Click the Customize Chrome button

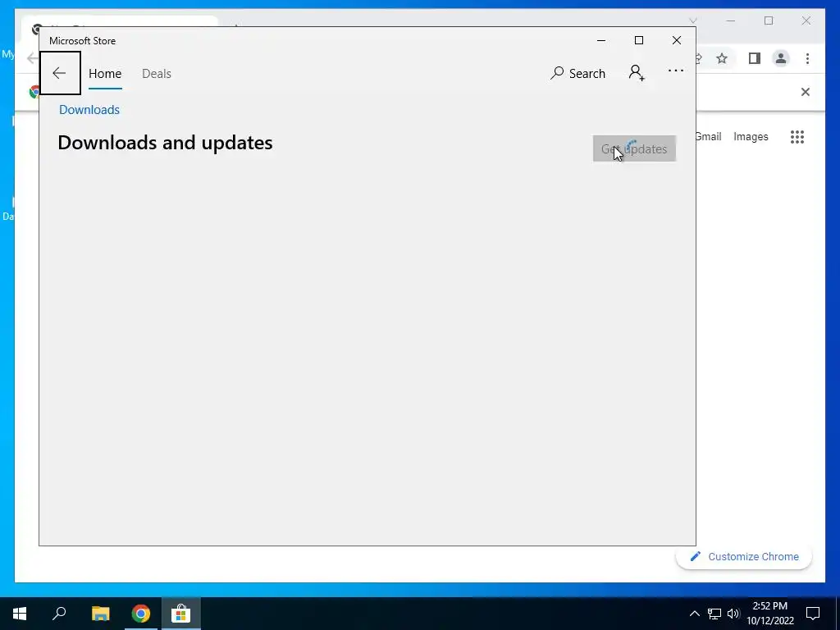[x=744, y=557]
